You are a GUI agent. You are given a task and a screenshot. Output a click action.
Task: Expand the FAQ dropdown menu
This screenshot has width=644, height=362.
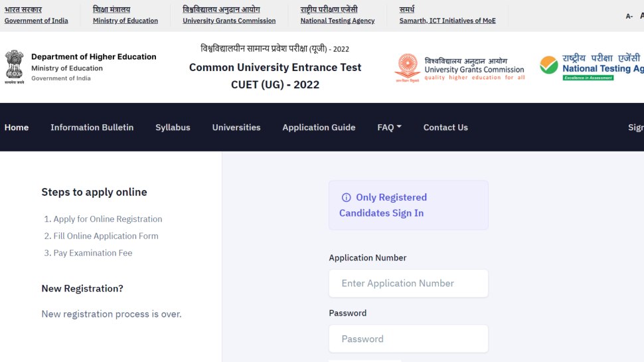pyautogui.click(x=389, y=128)
